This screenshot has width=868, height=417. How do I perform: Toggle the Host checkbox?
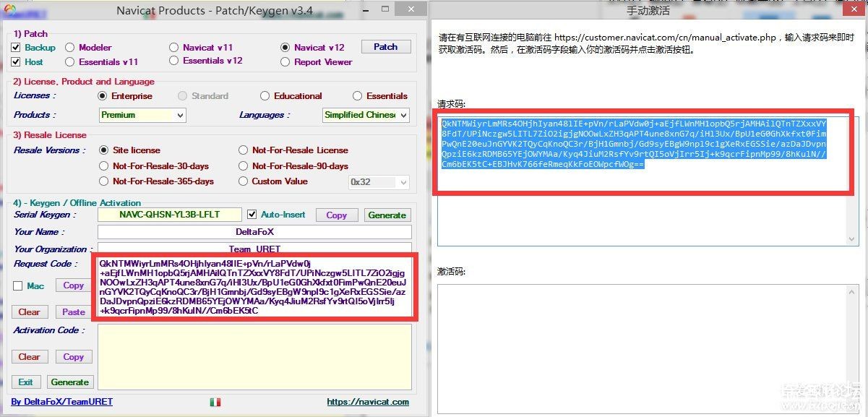click(x=16, y=62)
